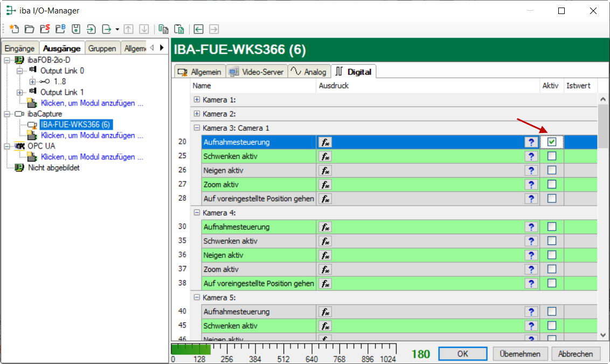Click the open folder toolbar icon
610x364 pixels.
[x=29, y=29]
